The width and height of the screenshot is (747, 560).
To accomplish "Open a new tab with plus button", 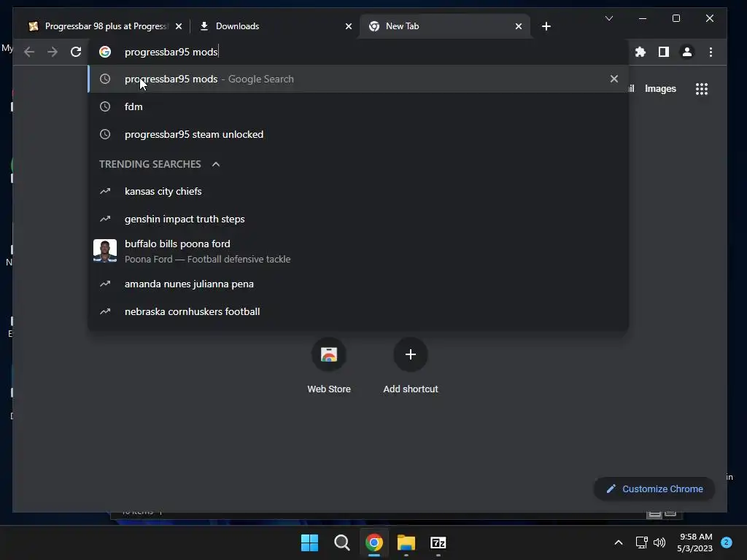I will tap(546, 26).
